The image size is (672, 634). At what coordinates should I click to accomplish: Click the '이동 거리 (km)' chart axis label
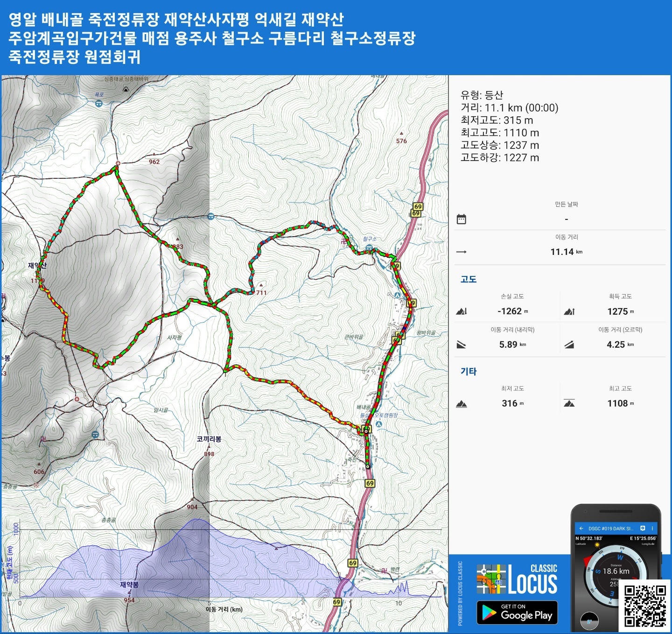[224, 609]
